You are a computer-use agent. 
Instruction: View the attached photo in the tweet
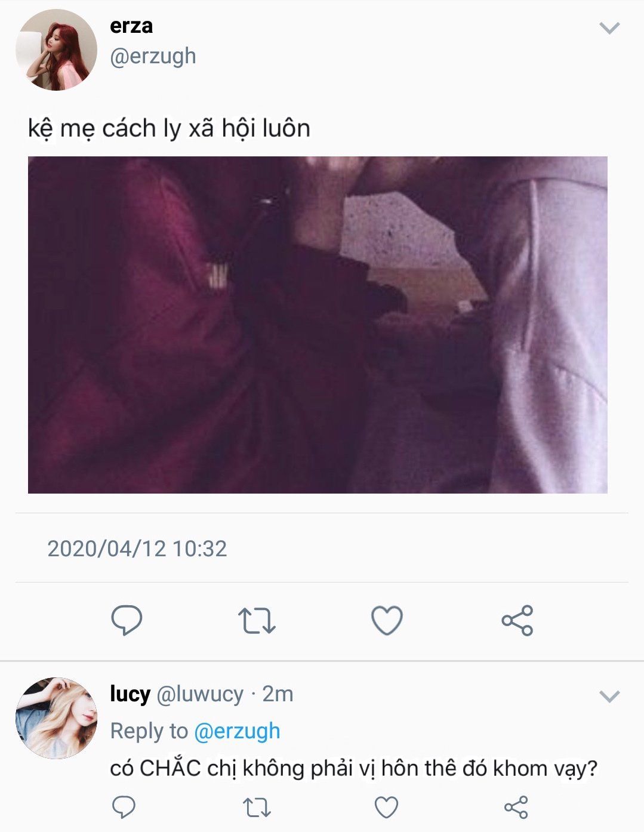point(318,325)
